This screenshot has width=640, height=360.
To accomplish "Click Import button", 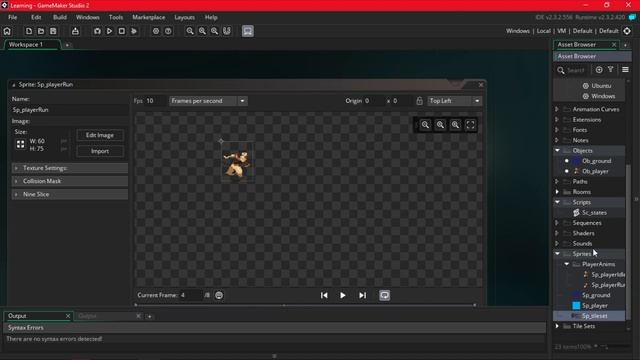I will (x=100, y=151).
